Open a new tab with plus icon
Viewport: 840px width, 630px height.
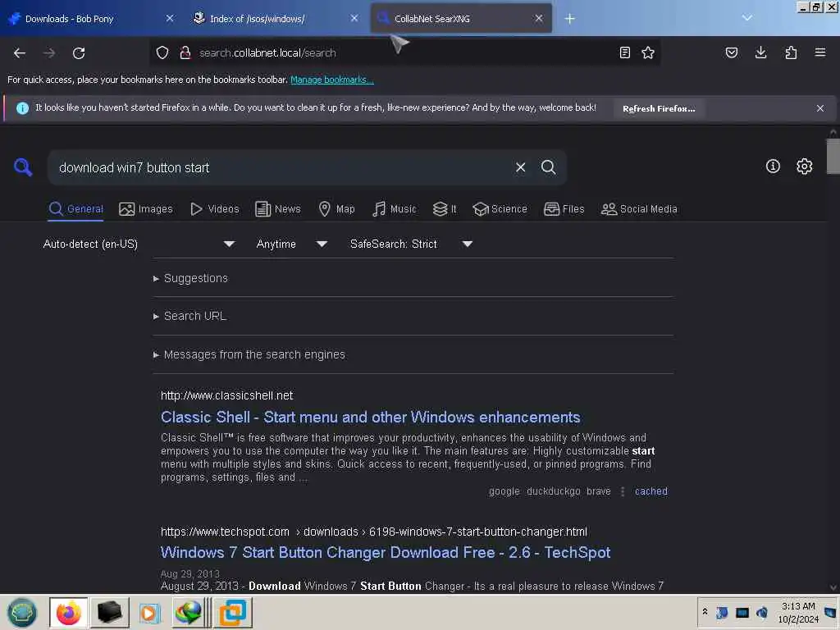point(570,19)
